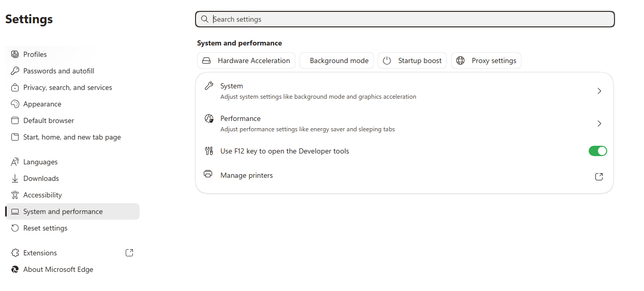This screenshot has height=291, width=644.
Task: Select Start, home, and new tab page
Action: [x=72, y=137]
